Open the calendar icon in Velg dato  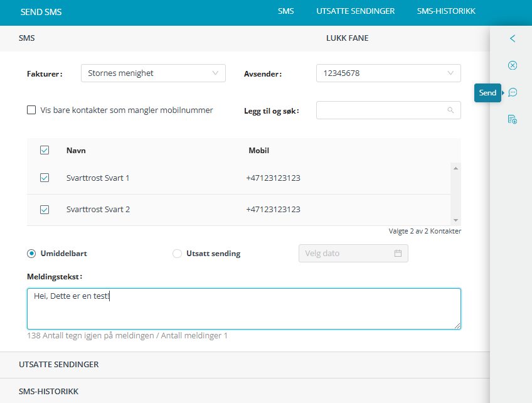[x=398, y=254]
